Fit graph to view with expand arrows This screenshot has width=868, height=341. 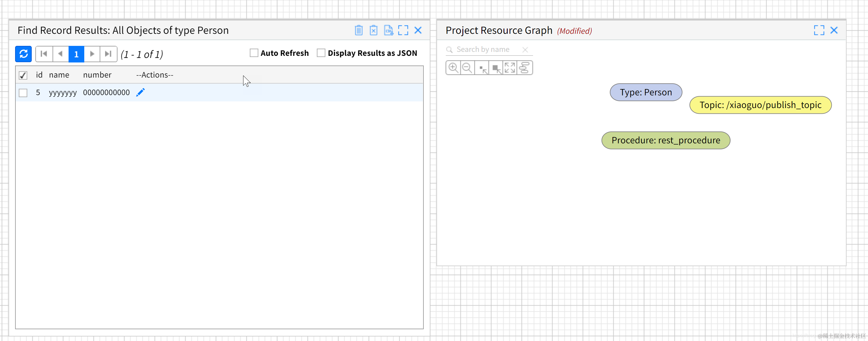coord(510,68)
